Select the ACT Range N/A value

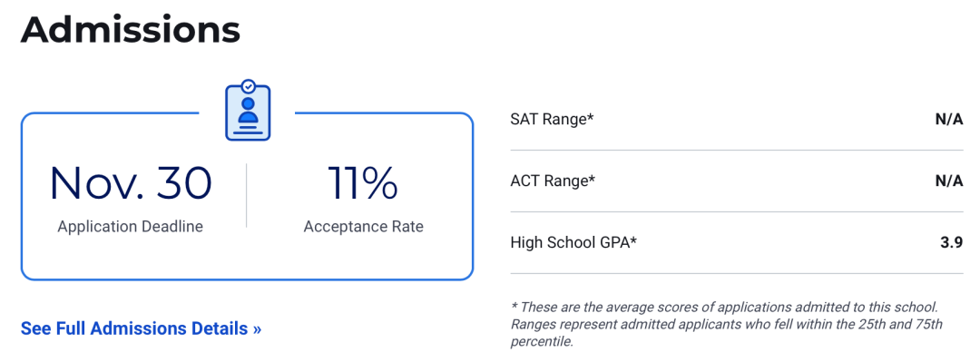[949, 181]
